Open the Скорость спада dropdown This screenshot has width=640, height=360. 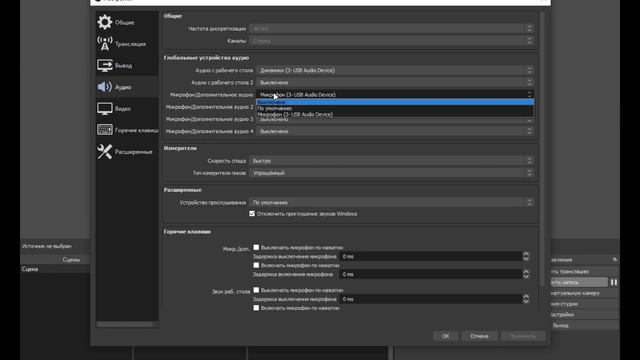pos(392,161)
